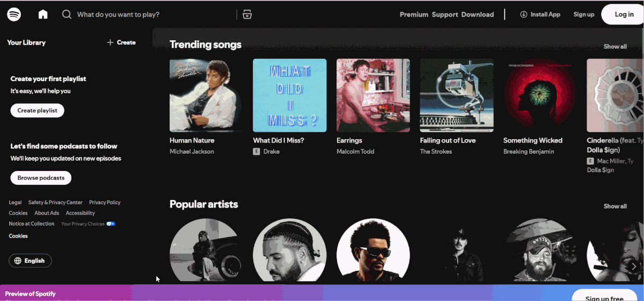Image resolution: width=644 pixels, height=301 pixels.
Task: Click Your Privacy Choices link text
Action: point(83,224)
